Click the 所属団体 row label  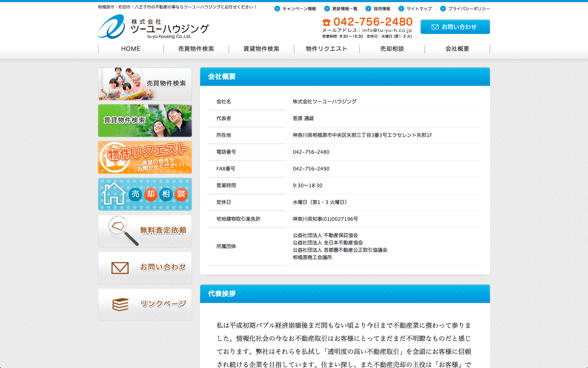(226, 246)
